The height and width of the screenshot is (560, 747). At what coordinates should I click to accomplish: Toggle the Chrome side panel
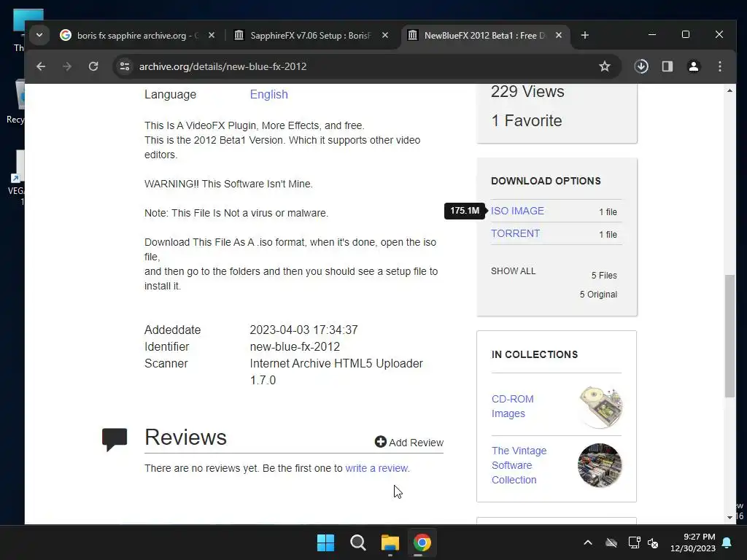pos(667,66)
